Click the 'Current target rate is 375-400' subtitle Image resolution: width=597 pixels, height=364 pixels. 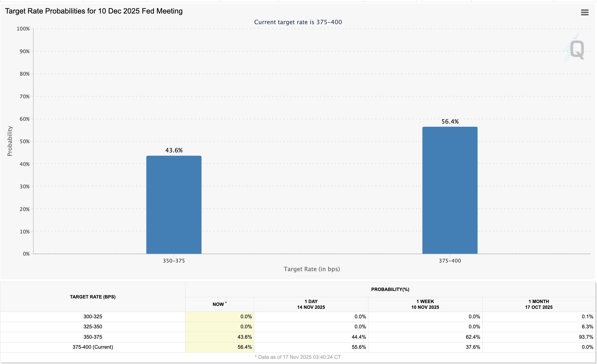coord(298,22)
